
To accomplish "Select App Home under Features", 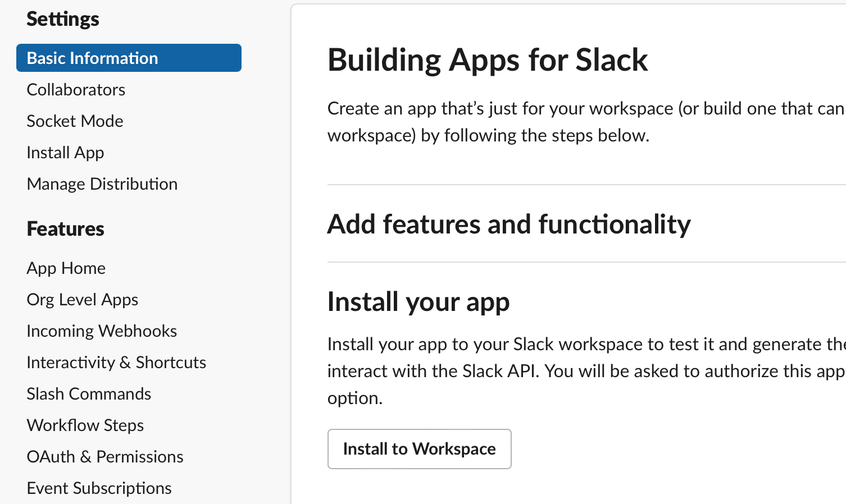I will tap(66, 268).
